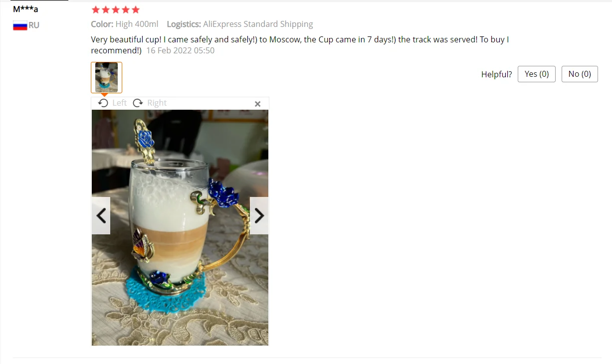Viewport: 612px width, 364px height.
Task: Click the Left rotate label
Action: tap(120, 103)
